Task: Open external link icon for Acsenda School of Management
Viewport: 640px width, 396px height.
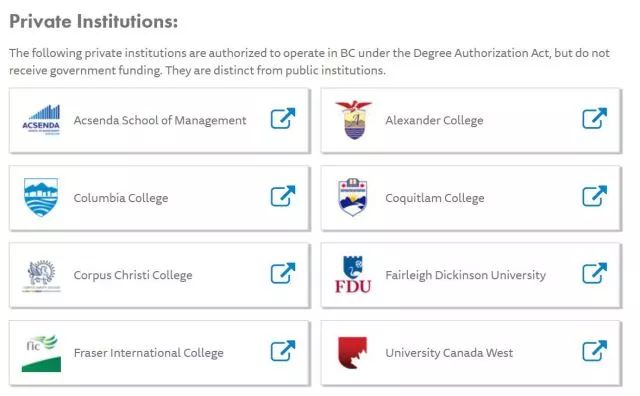Action: pos(283,118)
